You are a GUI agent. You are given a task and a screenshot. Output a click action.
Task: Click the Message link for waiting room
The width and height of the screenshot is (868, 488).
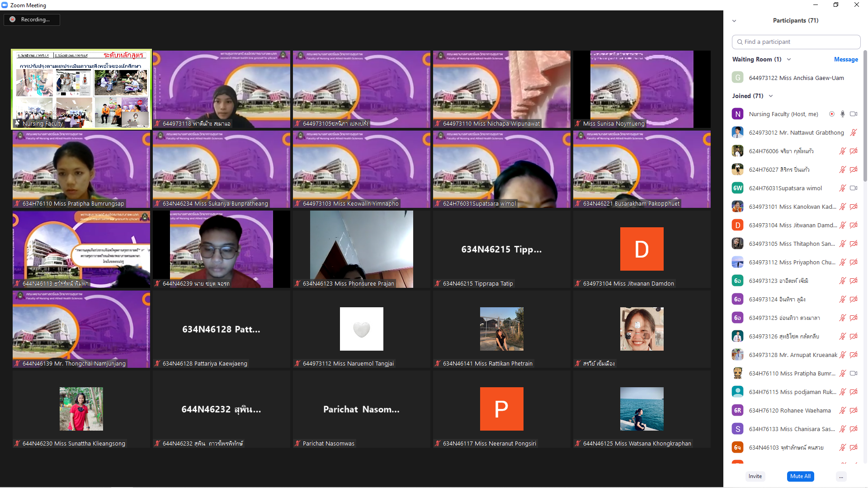845,60
